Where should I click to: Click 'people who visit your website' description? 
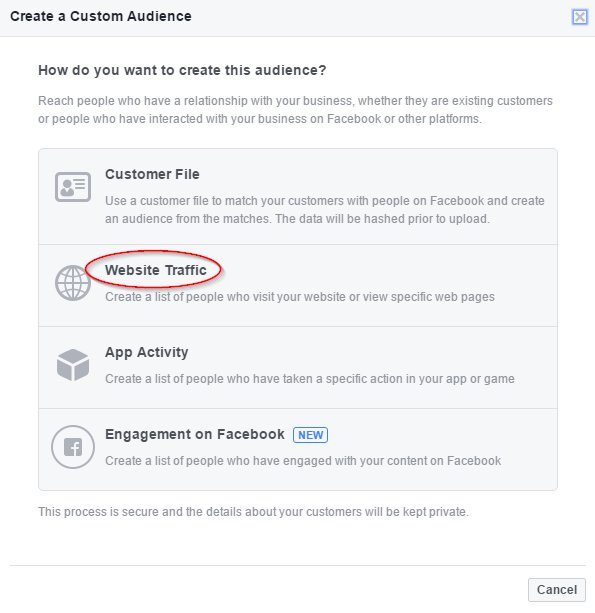[299, 297]
